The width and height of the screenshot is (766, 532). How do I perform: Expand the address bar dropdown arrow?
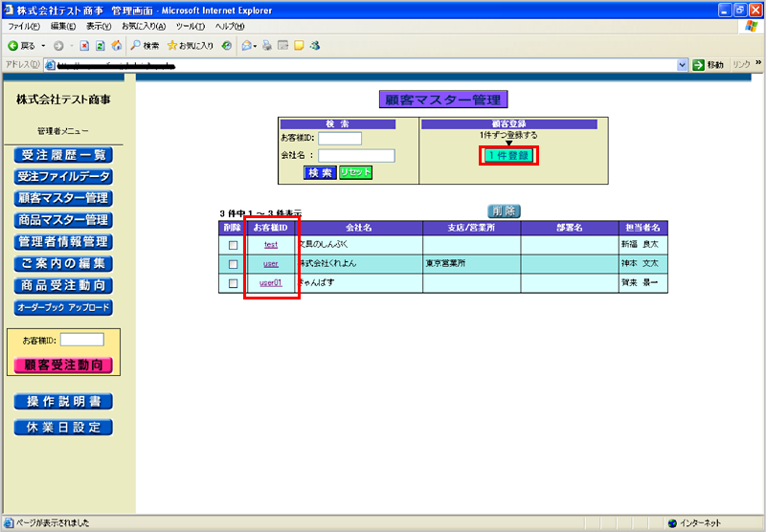pos(683,64)
